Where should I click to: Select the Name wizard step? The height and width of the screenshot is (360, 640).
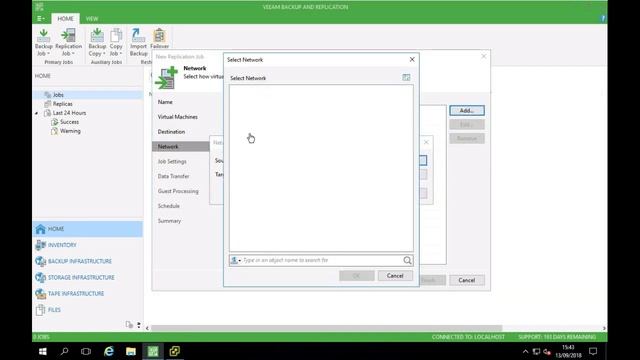(165, 102)
